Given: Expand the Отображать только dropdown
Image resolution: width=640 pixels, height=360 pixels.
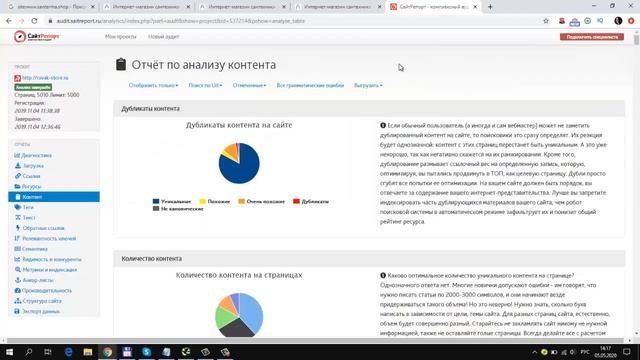Looking at the screenshot, I should [x=153, y=85].
